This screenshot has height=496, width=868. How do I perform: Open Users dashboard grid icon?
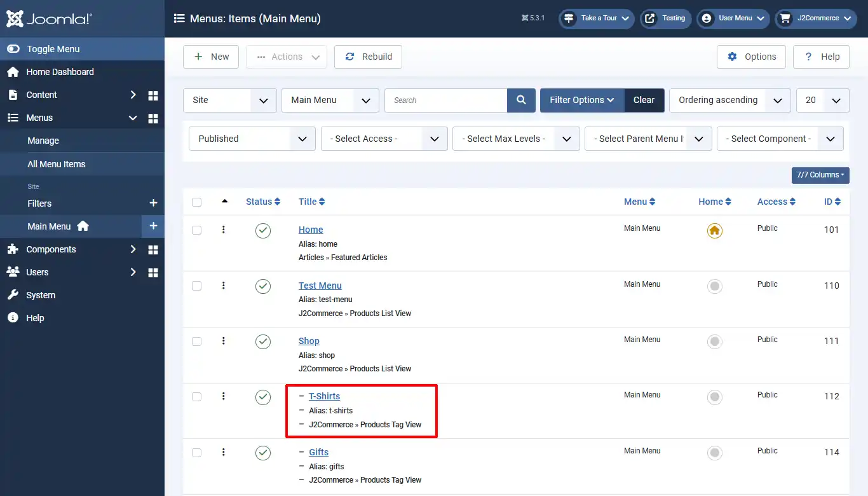(153, 273)
